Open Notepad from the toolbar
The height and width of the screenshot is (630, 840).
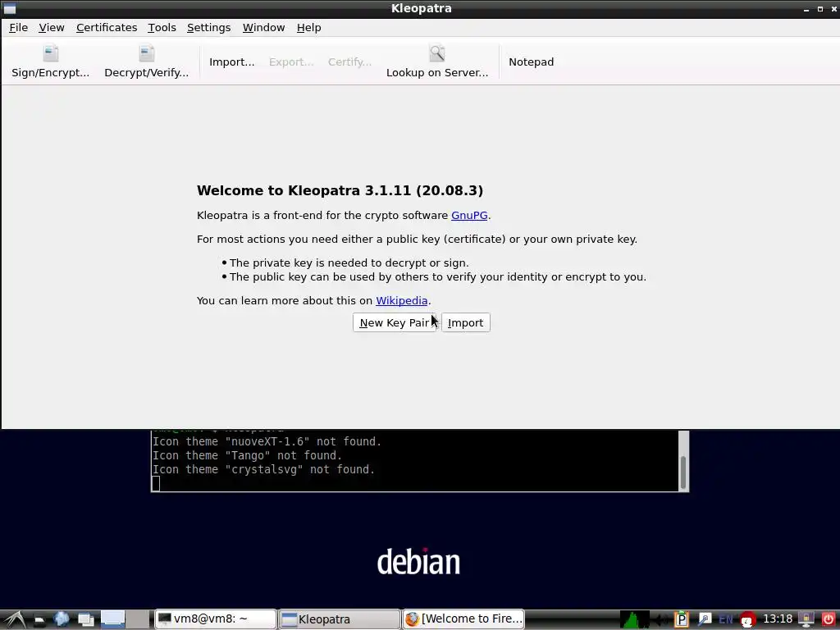pos(531,62)
